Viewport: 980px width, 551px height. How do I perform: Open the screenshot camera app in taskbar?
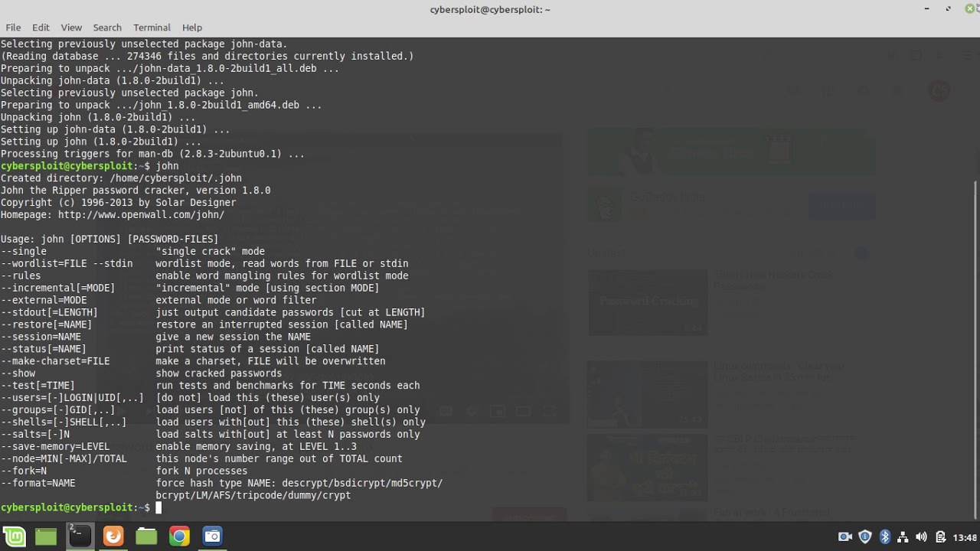point(213,536)
